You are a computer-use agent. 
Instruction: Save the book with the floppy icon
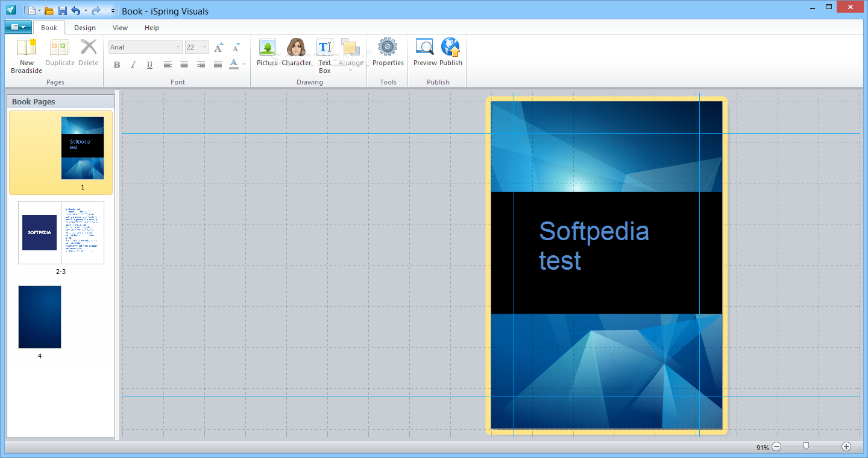62,11
